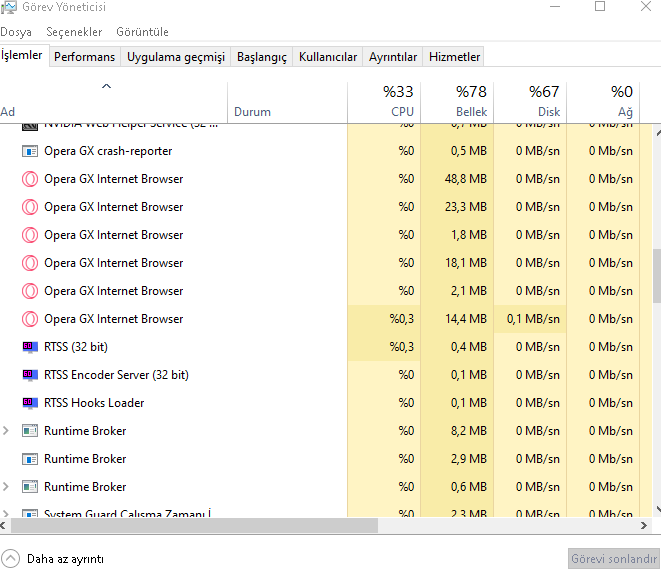661x577 pixels.
Task: Click the 18,1 MB memory value
Action: click(466, 263)
